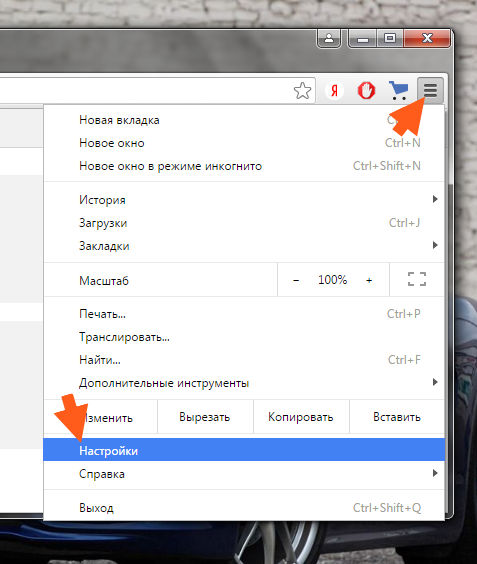
Task: Expand Дополнительные инструменты submenu
Action: [244, 383]
